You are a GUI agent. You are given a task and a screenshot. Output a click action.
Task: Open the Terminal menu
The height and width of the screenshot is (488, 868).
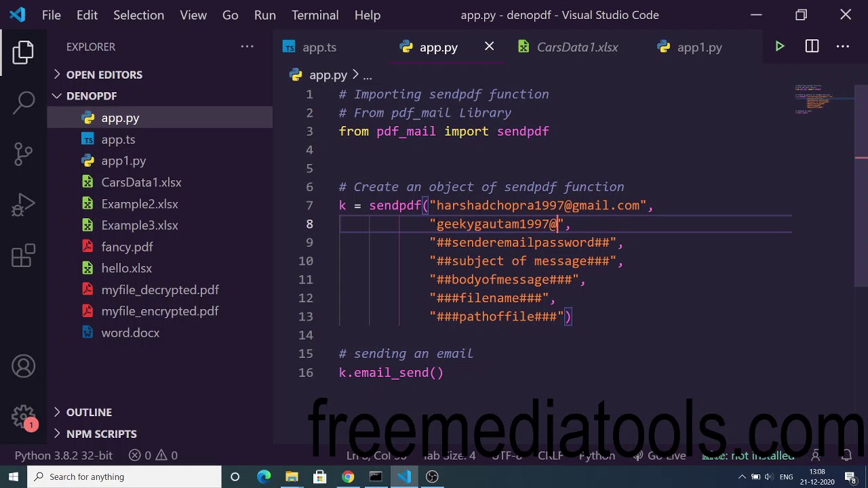coord(315,15)
